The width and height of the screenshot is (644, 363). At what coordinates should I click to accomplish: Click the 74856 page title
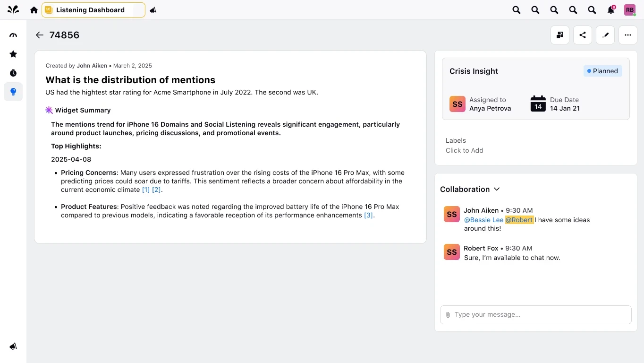64,35
